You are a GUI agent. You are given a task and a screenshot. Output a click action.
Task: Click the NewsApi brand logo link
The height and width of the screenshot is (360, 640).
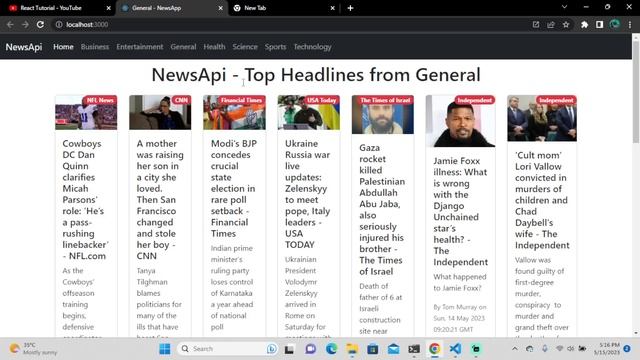[24, 47]
